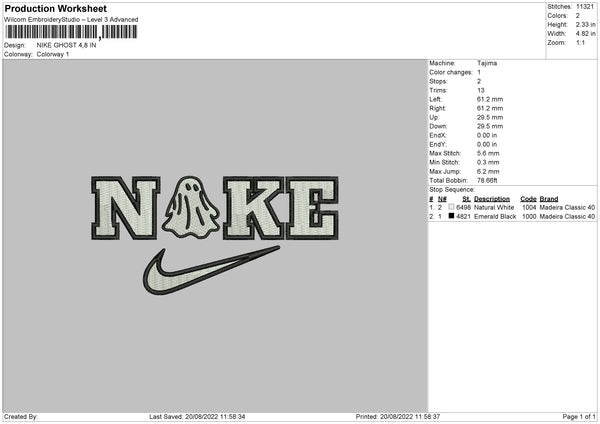Click the Left value 61.2 mm
The height and width of the screenshot is (424, 600).
point(490,99)
